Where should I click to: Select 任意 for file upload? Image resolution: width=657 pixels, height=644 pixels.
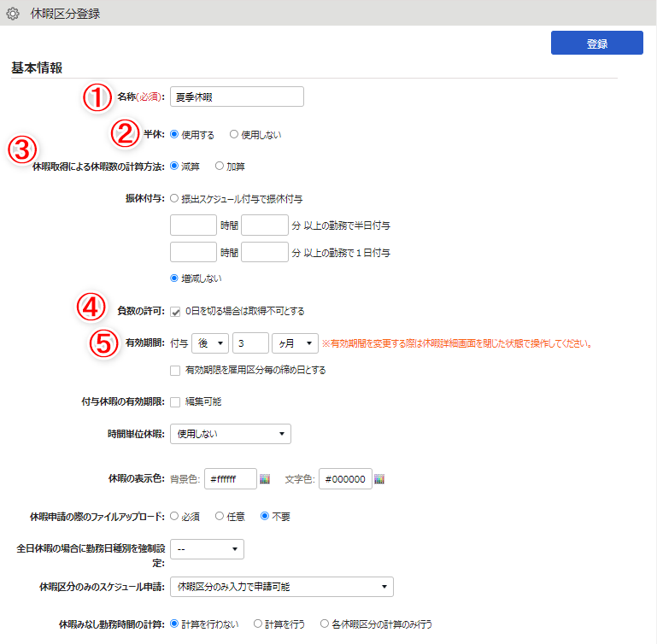tap(219, 516)
